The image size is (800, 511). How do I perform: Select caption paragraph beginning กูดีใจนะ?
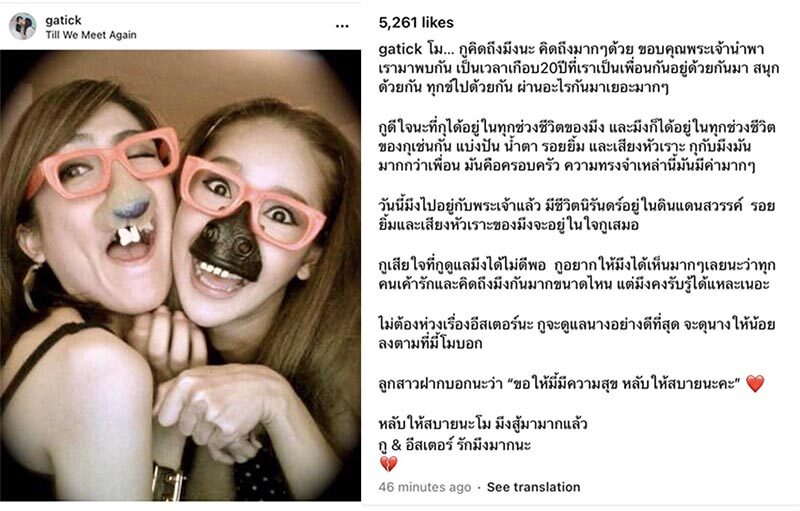pos(577,146)
